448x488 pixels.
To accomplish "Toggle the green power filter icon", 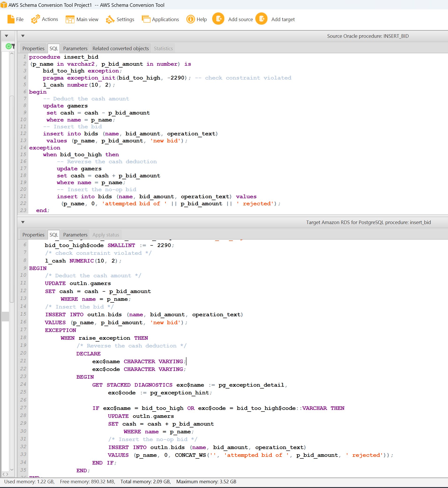I will pos(9,46).
